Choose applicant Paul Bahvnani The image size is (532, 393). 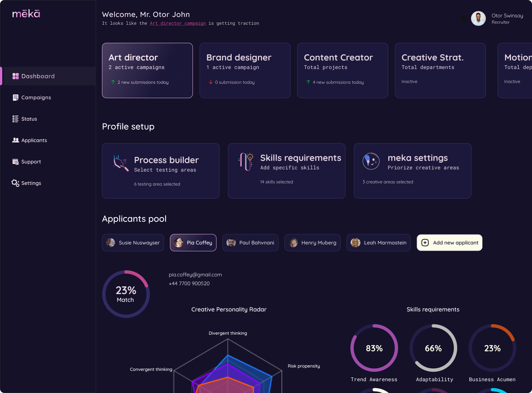click(250, 243)
